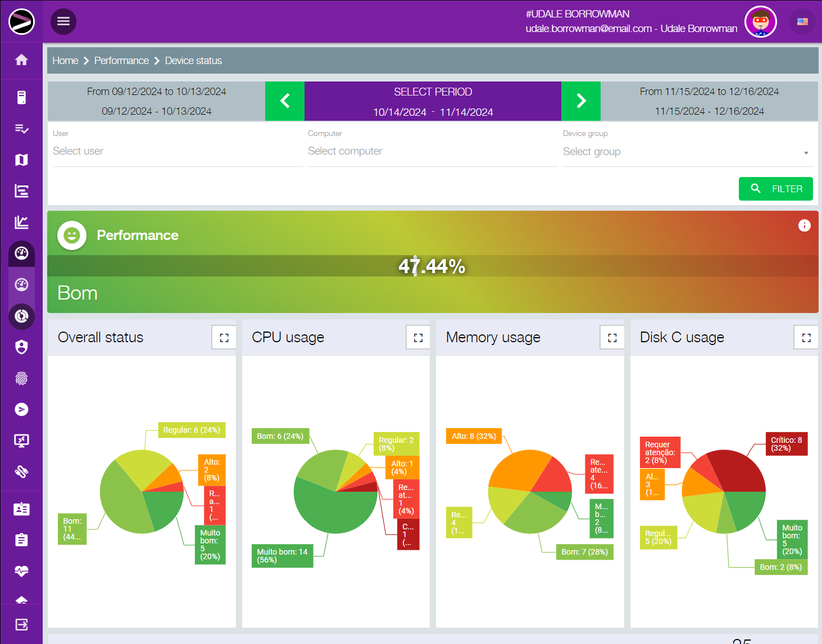The width and height of the screenshot is (822, 644).
Task: Open the user avatar profile picture
Action: click(x=760, y=22)
